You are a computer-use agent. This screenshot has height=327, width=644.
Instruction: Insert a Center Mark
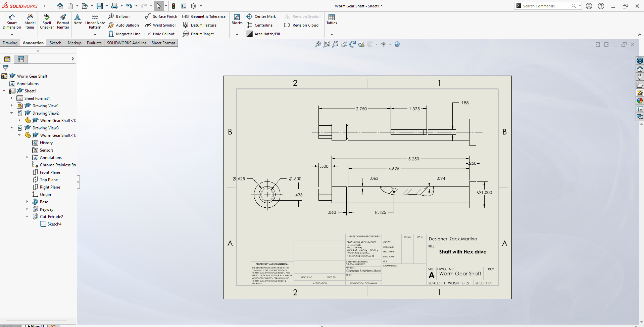click(x=261, y=16)
